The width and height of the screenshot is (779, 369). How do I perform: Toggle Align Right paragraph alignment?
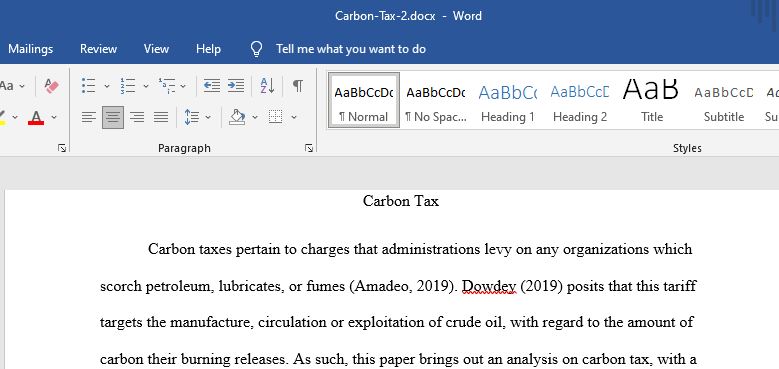(x=137, y=117)
